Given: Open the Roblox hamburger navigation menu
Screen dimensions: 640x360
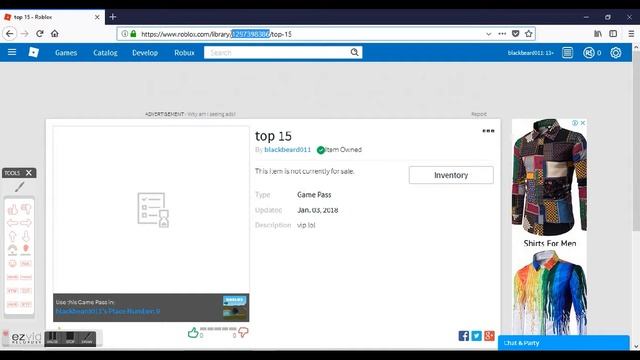Looking at the screenshot, I should pos(12,52).
